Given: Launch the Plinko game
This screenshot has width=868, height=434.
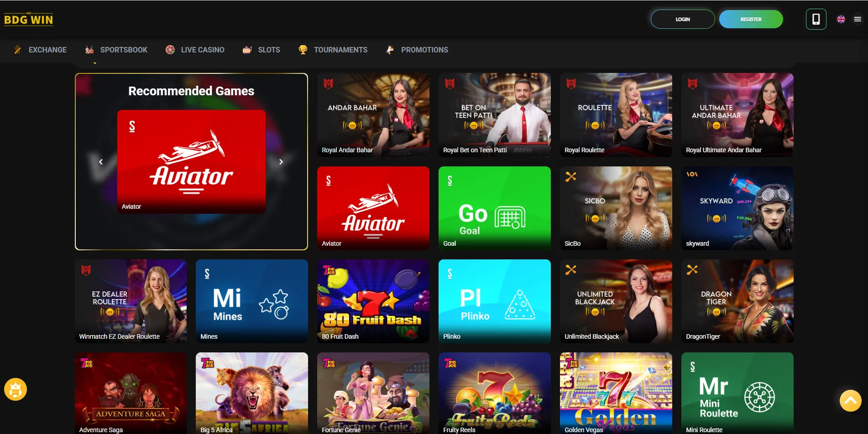Looking at the screenshot, I should (x=495, y=301).
